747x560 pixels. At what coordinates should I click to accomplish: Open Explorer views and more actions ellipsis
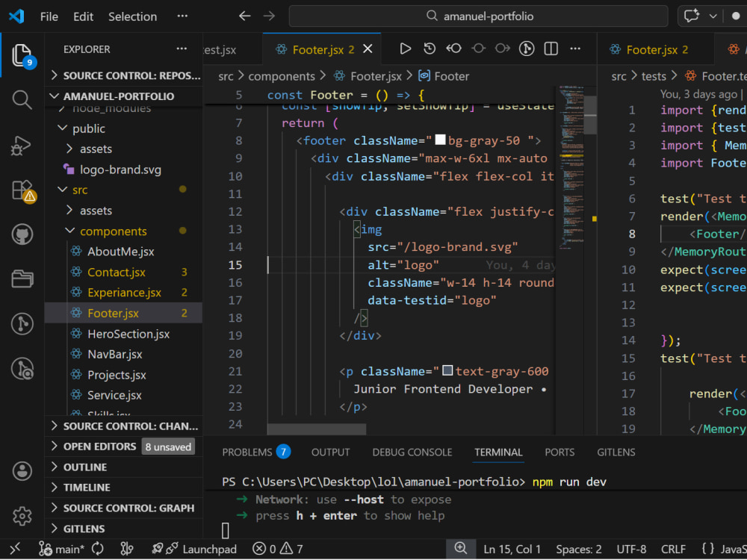point(182,49)
